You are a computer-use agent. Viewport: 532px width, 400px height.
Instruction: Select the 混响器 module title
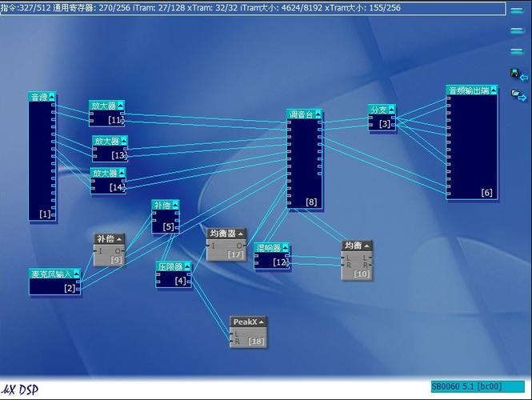[268, 248]
